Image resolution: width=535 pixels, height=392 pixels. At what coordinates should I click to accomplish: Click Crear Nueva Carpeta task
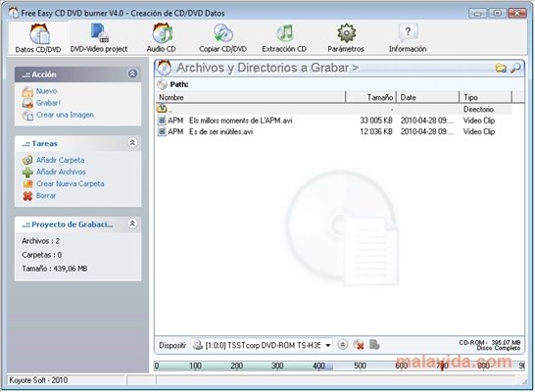click(x=71, y=183)
